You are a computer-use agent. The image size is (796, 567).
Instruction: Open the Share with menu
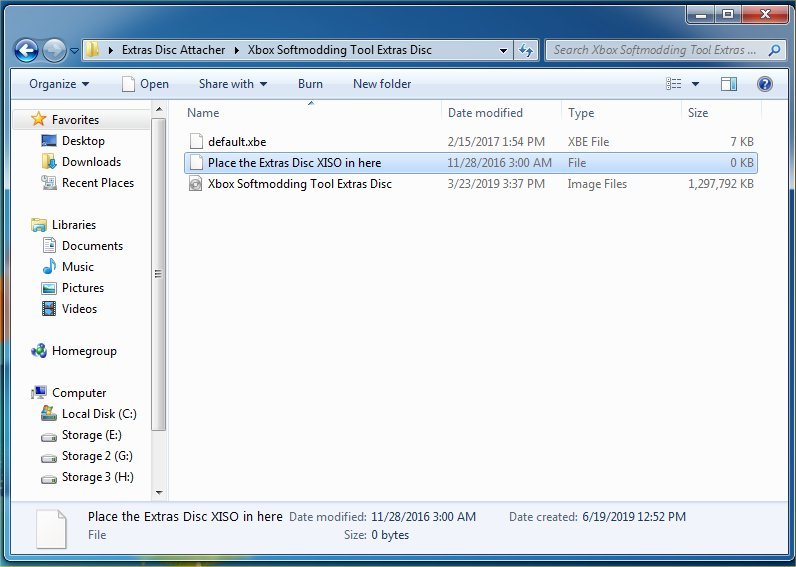click(x=233, y=84)
